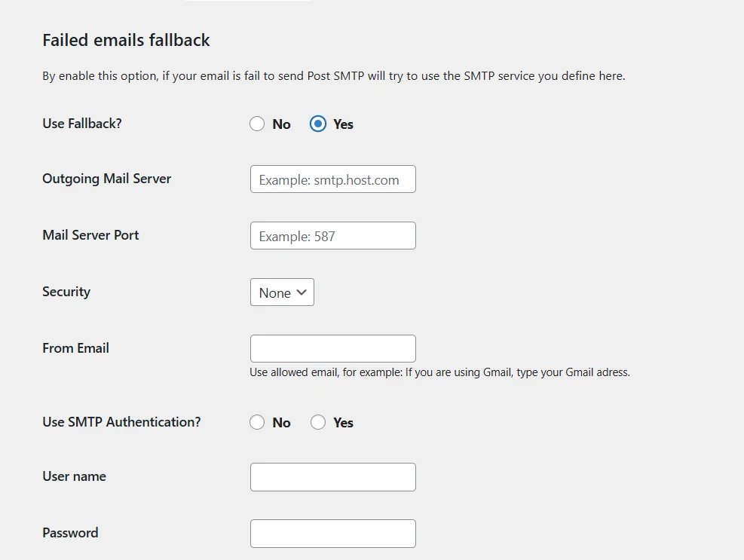The width and height of the screenshot is (744, 560).
Task: Click the partially visible tab at top
Action: [249, 2]
